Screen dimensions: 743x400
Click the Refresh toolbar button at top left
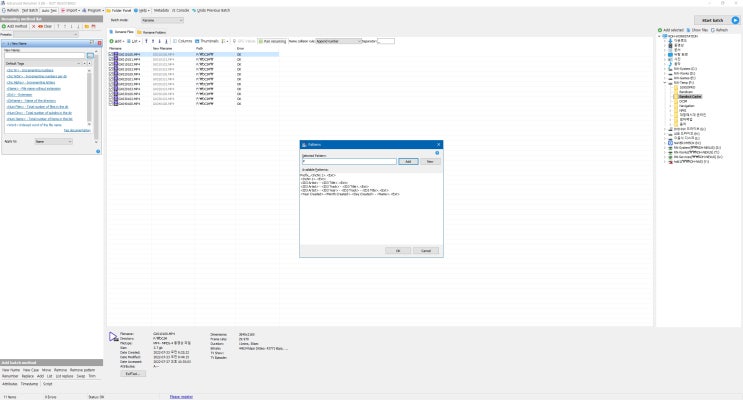[10, 10]
